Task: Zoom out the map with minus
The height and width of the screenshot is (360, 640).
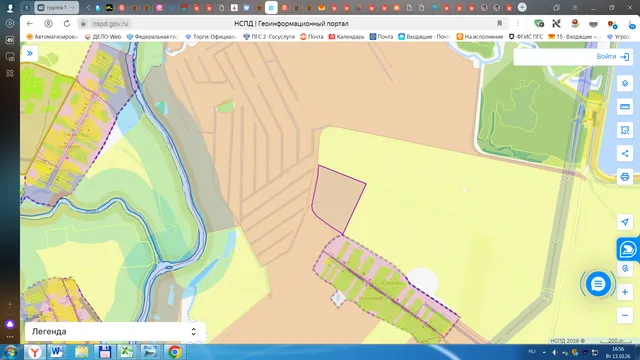Action: pos(624,316)
